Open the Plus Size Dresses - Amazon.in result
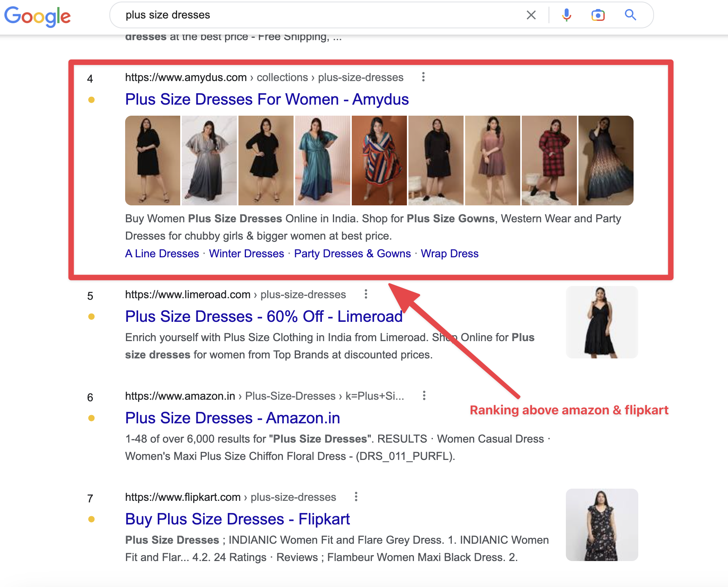728x587 pixels. (x=233, y=418)
